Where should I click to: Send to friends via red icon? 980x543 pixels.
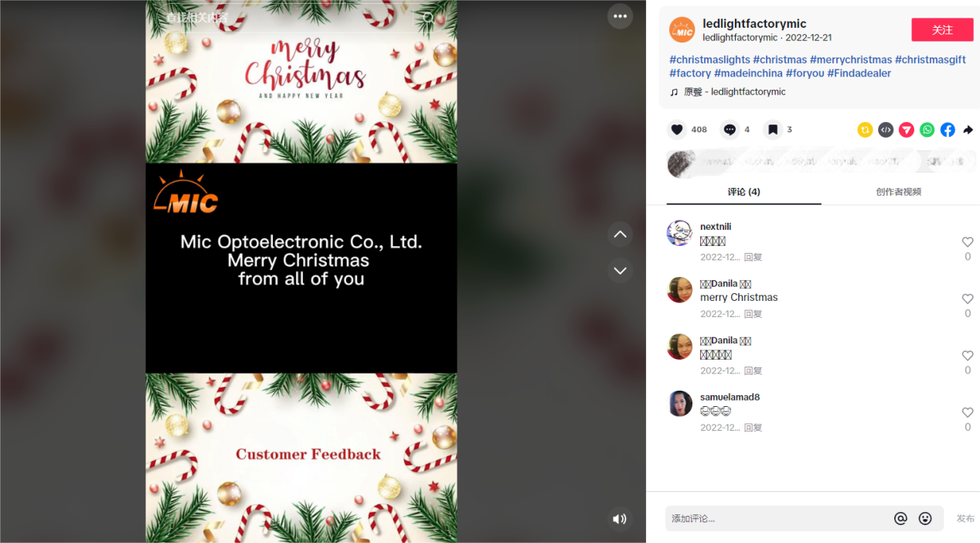click(907, 130)
